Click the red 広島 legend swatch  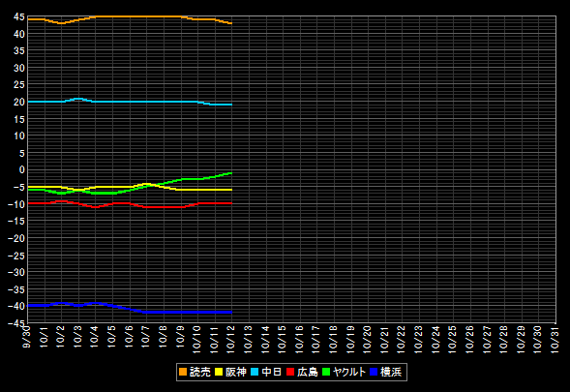click(290, 372)
